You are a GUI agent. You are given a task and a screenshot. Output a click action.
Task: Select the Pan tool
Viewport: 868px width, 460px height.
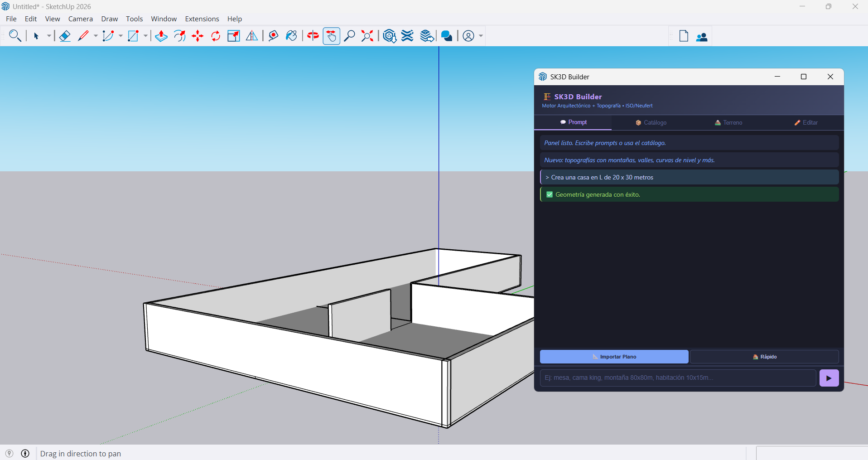[331, 36]
